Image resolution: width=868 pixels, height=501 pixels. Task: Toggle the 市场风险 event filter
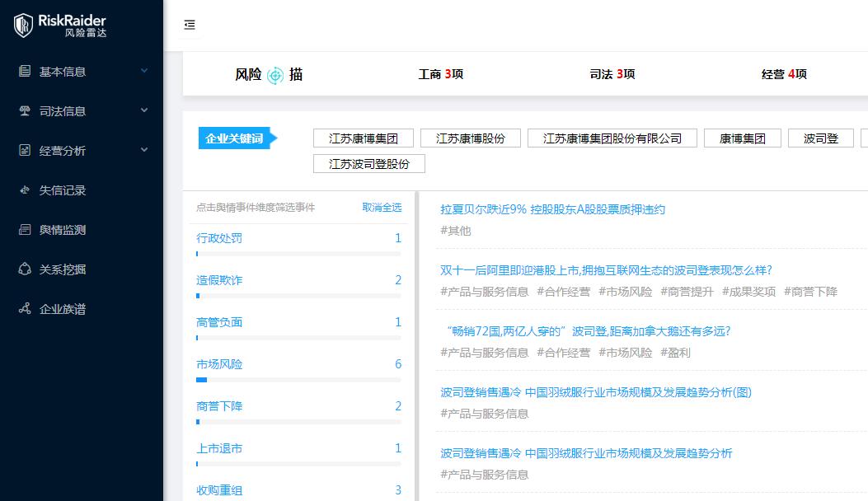click(221, 363)
